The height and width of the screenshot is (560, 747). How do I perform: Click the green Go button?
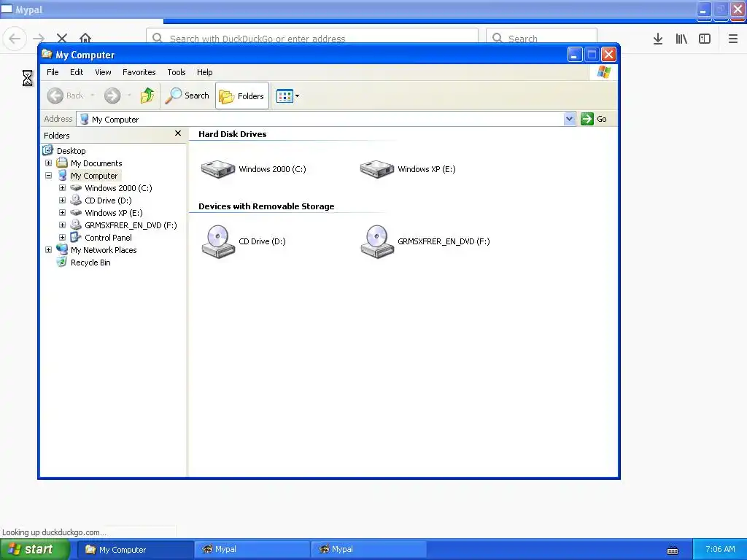point(594,119)
